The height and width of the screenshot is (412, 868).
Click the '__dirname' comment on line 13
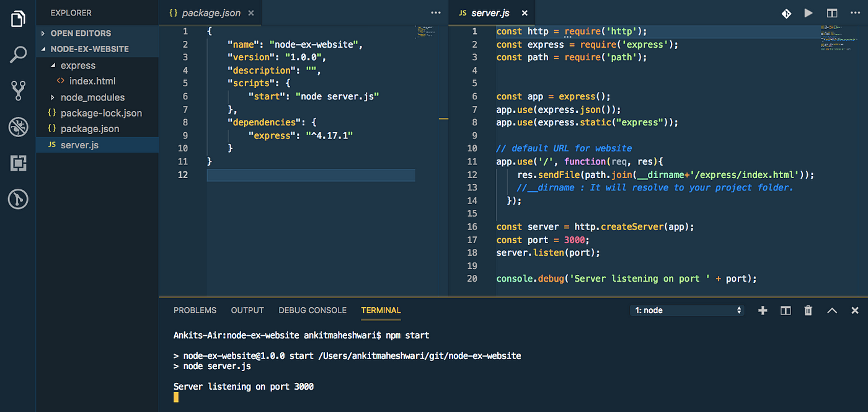pos(655,187)
